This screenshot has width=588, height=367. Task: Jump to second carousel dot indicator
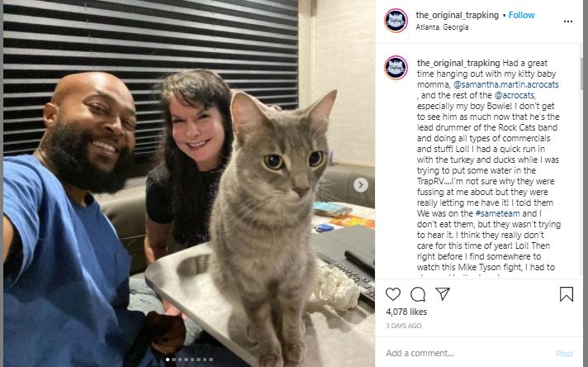[x=173, y=360]
